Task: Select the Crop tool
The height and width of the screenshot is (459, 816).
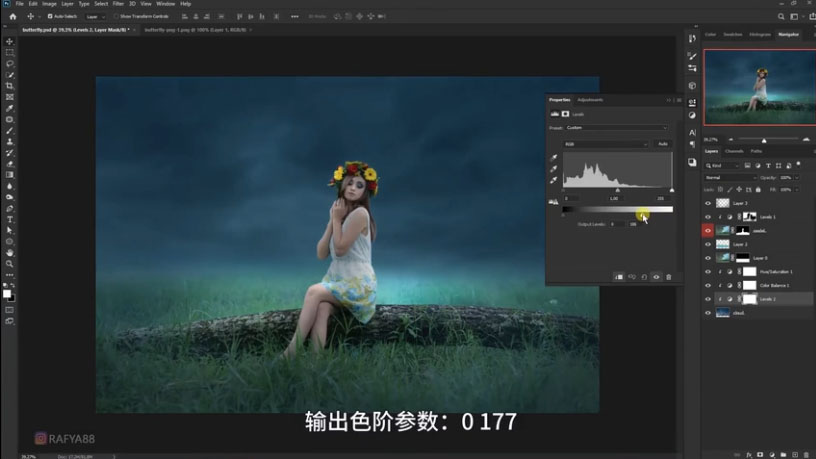Action: click(x=9, y=86)
